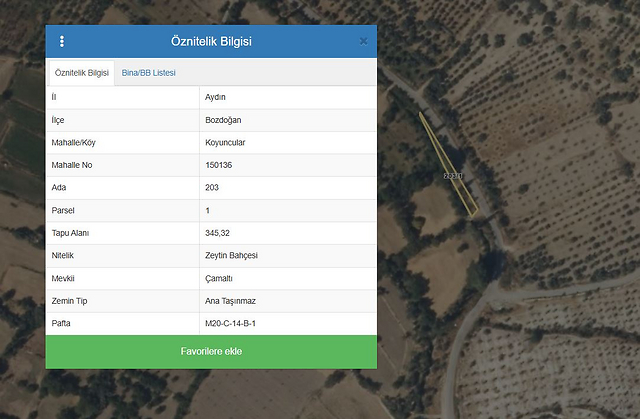Viewport: 640px width, 419px height.
Task: Select the Öznitelik Bilgisi tab
Action: (82, 73)
